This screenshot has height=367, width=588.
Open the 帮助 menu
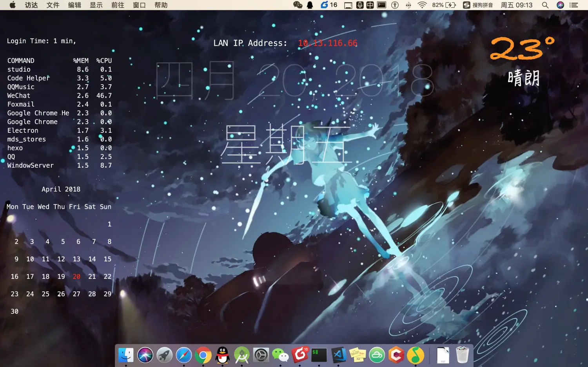tap(161, 5)
